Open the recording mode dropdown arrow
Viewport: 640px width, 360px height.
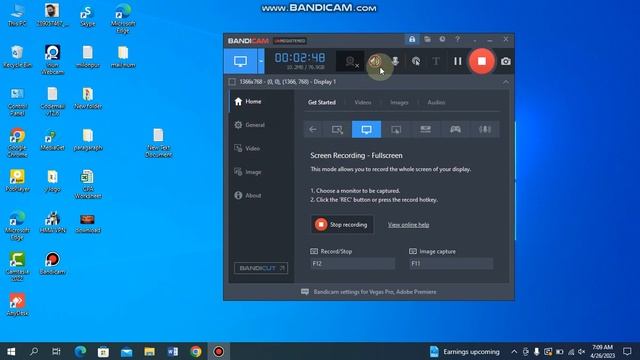(x=261, y=61)
